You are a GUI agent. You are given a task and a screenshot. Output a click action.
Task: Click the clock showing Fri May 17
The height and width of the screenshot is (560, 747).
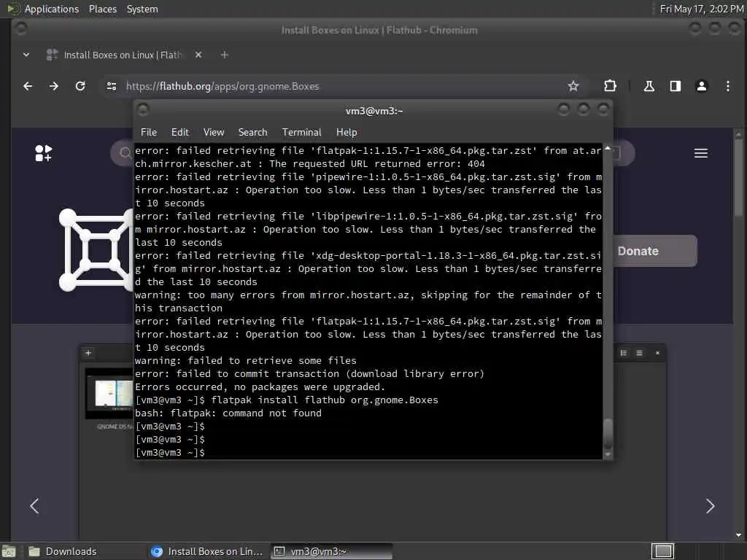[701, 9]
